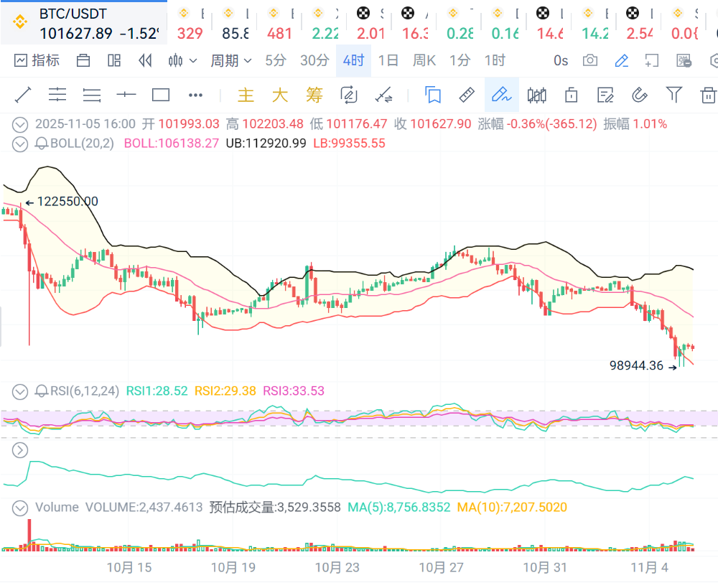Click the ruler measurement tool

pyautogui.click(x=467, y=95)
